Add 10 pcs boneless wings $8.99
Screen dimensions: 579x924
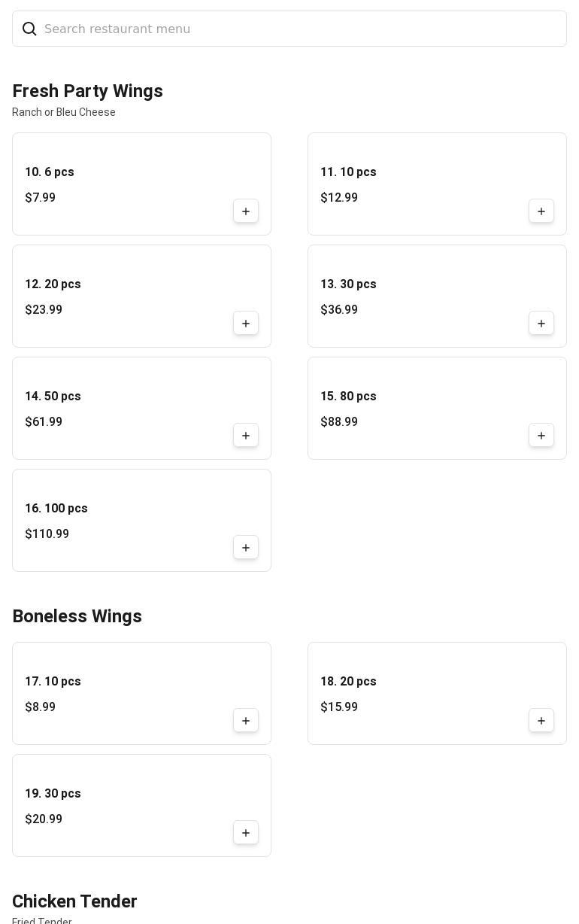pyautogui.click(x=246, y=721)
